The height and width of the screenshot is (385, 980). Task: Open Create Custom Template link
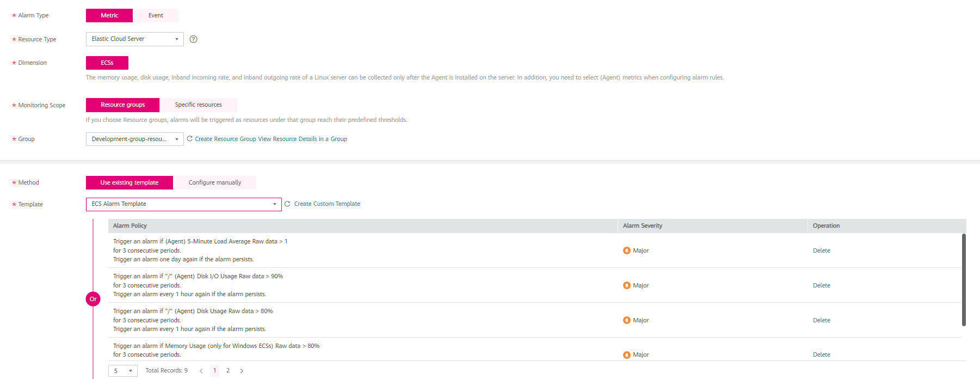click(327, 204)
